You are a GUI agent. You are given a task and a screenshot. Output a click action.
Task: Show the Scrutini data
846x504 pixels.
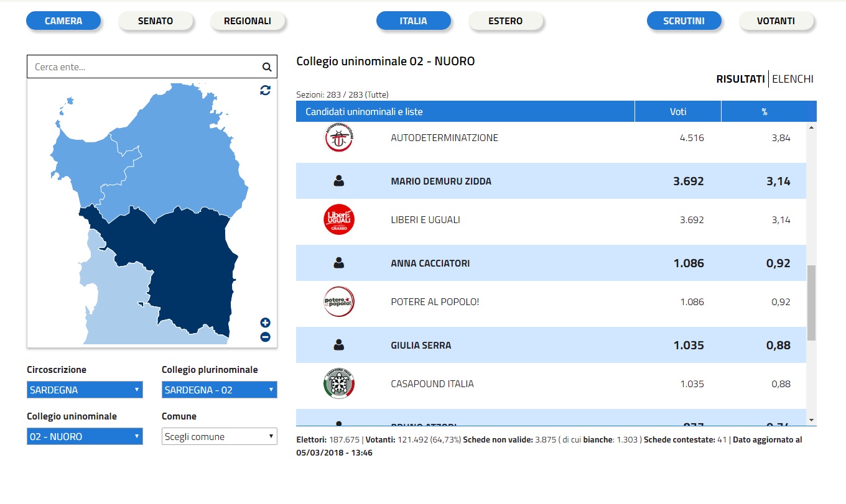pyautogui.click(x=684, y=21)
